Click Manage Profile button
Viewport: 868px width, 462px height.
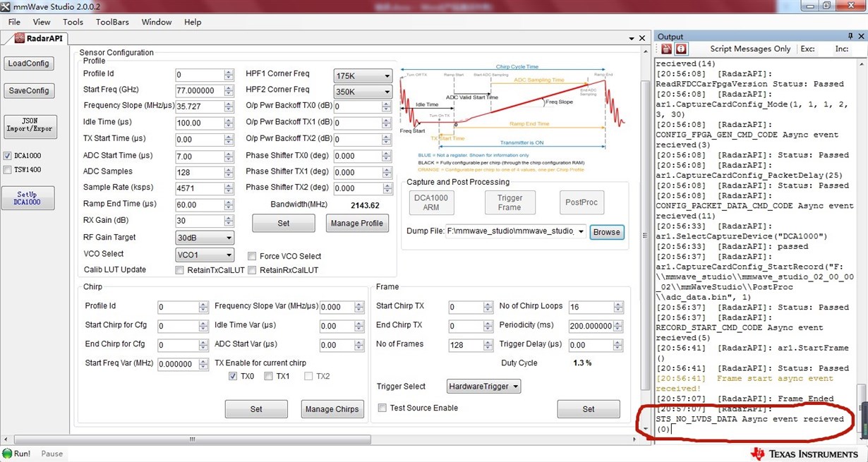click(358, 223)
